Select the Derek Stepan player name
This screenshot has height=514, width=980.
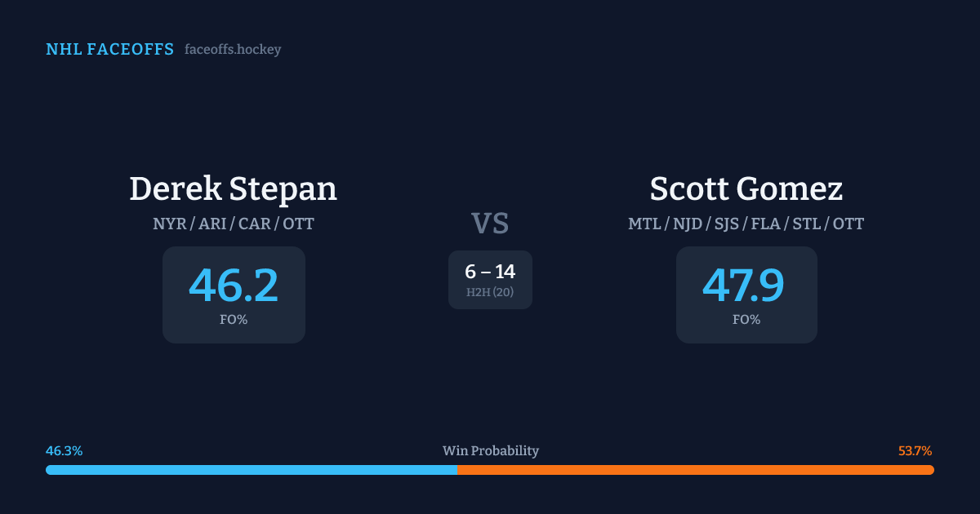tap(233, 188)
